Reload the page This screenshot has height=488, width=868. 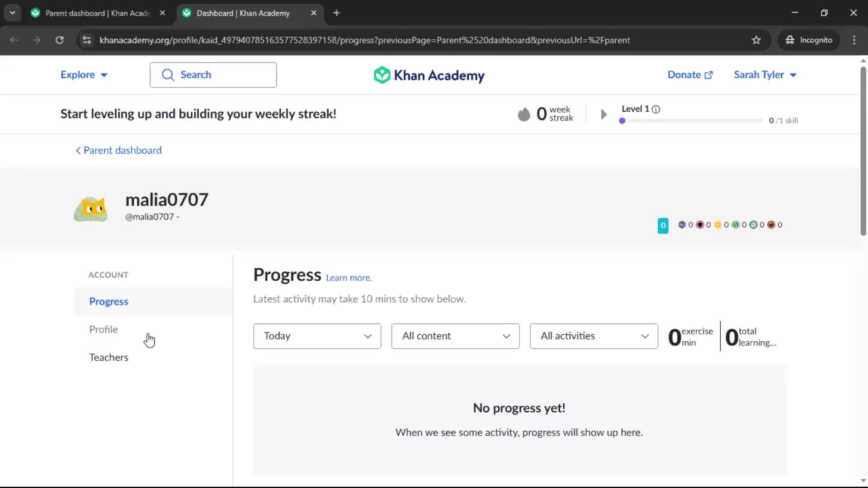[x=59, y=40]
